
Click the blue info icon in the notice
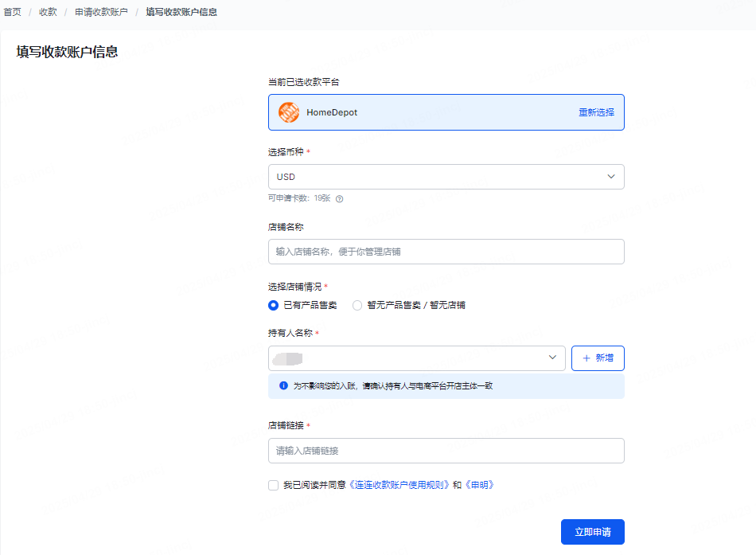coord(283,386)
